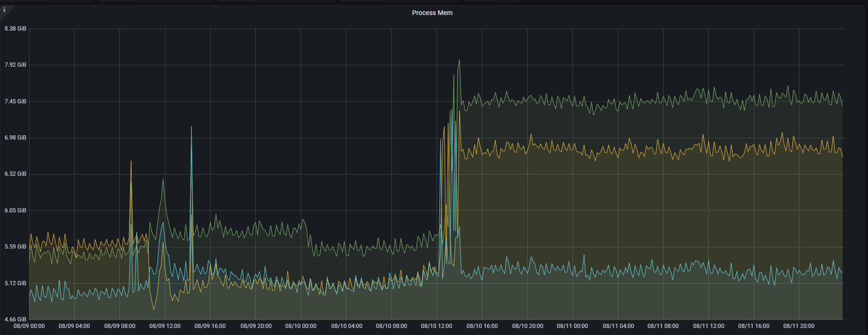Image resolution: width=868 pixels, height=335 pixels.
Task: Click the 08/09 00:00 time axis label
Action: [x=29, y=326]
